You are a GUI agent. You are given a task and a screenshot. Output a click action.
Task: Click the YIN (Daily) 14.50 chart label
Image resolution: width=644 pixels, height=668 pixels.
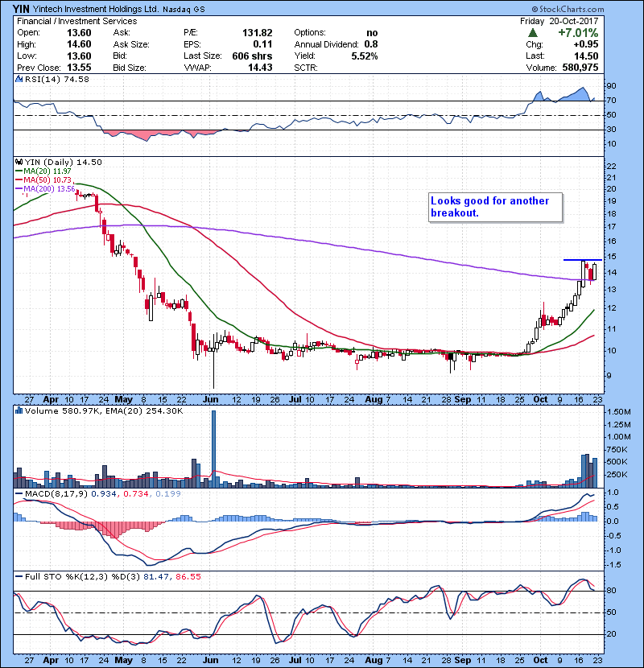coord(63,162)
